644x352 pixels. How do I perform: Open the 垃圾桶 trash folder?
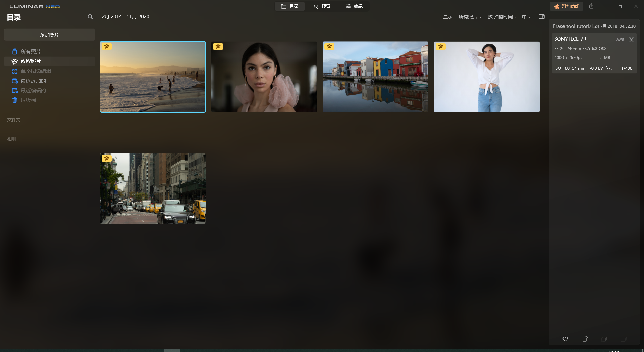[x=28, y=100]
